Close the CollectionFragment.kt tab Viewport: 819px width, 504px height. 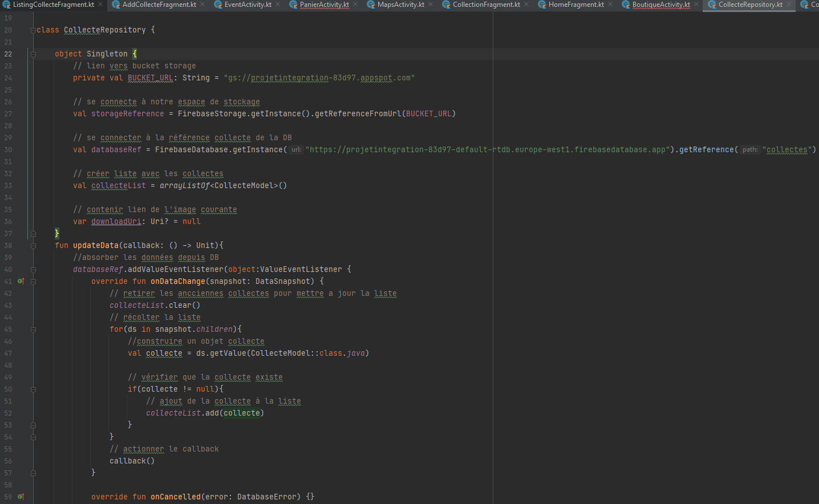[x=526, y=5]
